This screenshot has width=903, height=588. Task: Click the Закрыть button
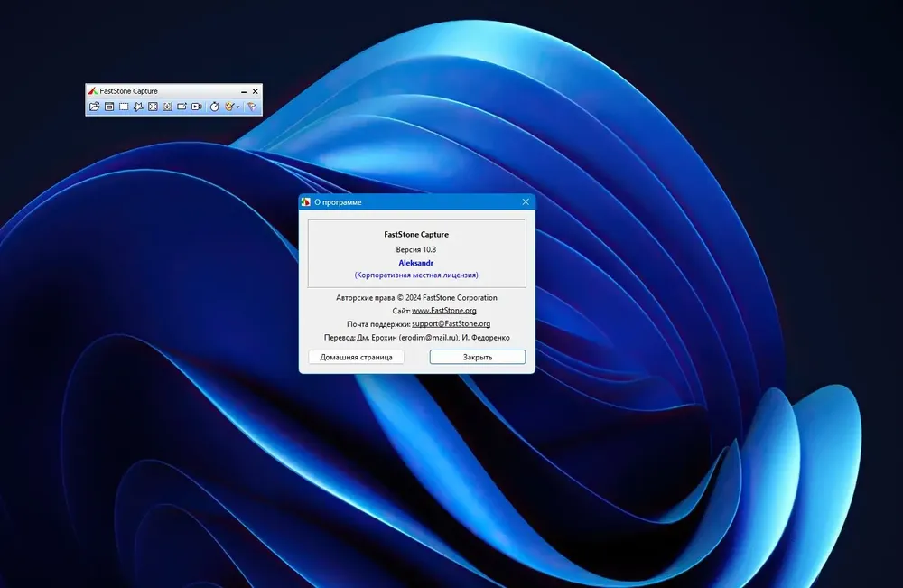(x=478, y=357)
